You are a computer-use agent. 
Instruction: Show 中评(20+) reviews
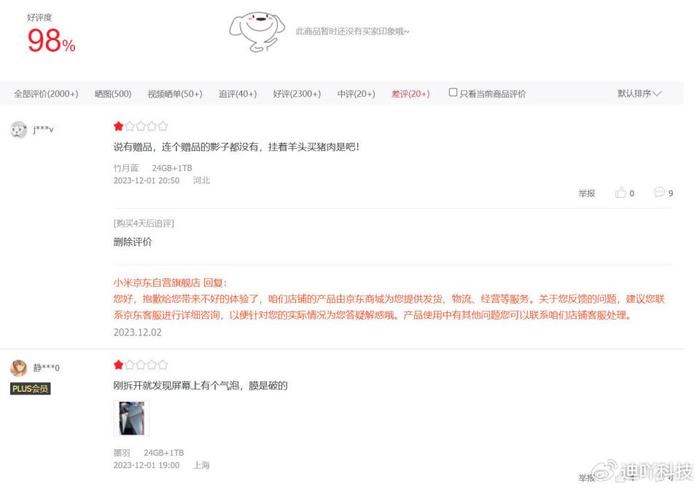356,94
